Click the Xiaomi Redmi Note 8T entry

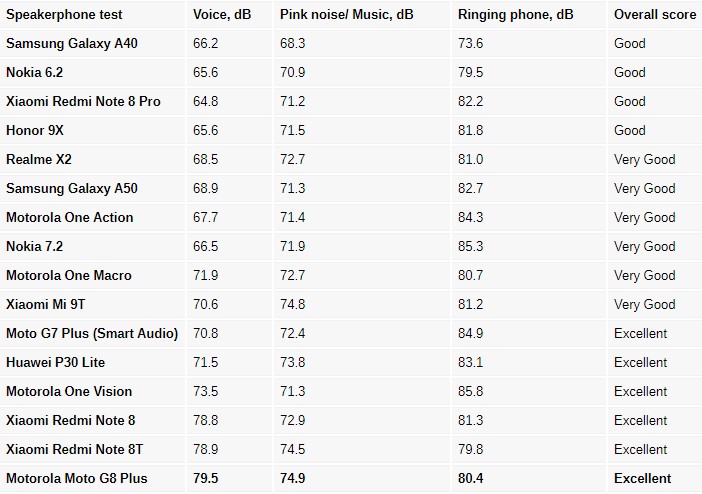pos(75,449)
